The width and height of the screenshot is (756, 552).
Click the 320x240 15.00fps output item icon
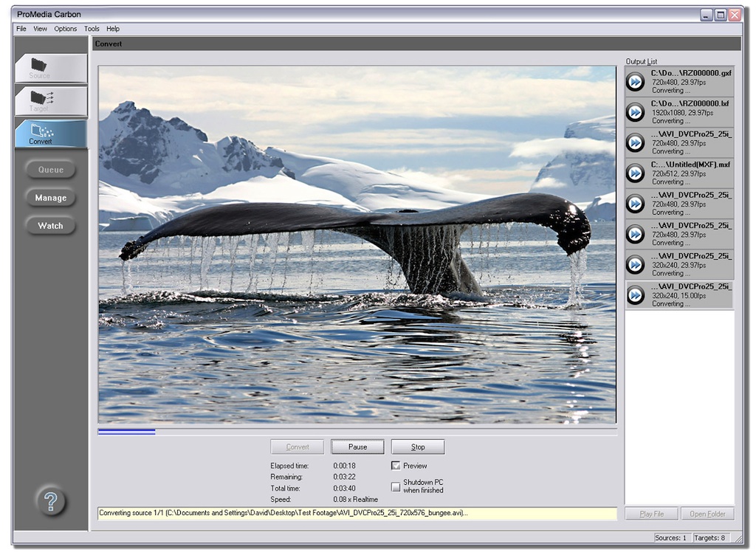point(636,294)
